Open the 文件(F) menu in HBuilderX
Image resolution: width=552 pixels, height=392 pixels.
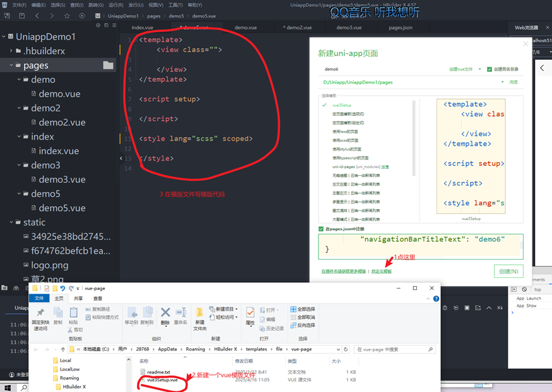pyautogui.click(x=19, y=5)
